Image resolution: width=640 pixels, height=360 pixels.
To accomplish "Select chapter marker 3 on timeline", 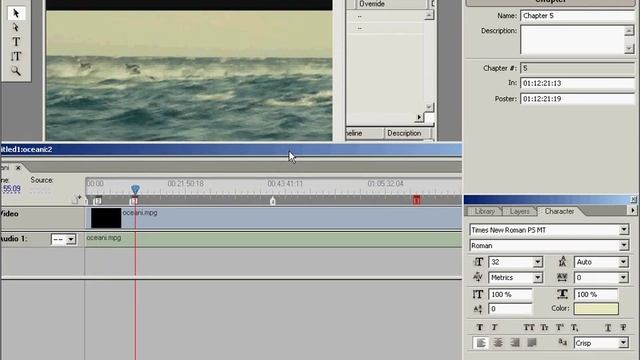I will [x=133, y=200].
